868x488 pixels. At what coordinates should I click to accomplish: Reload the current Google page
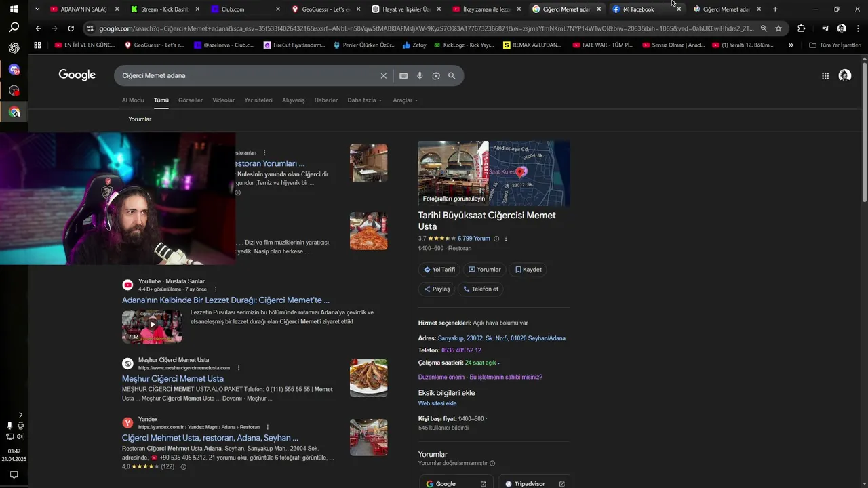tap(71, 28)
